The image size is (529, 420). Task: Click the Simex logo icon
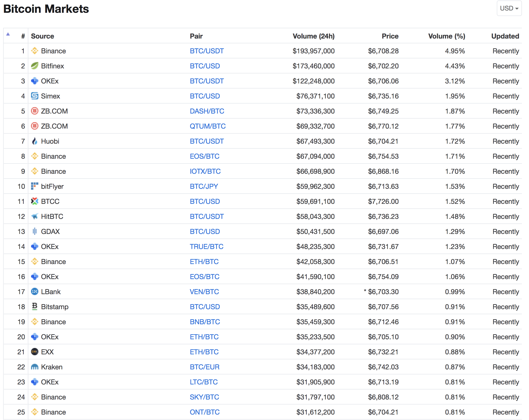click(35, 96)
